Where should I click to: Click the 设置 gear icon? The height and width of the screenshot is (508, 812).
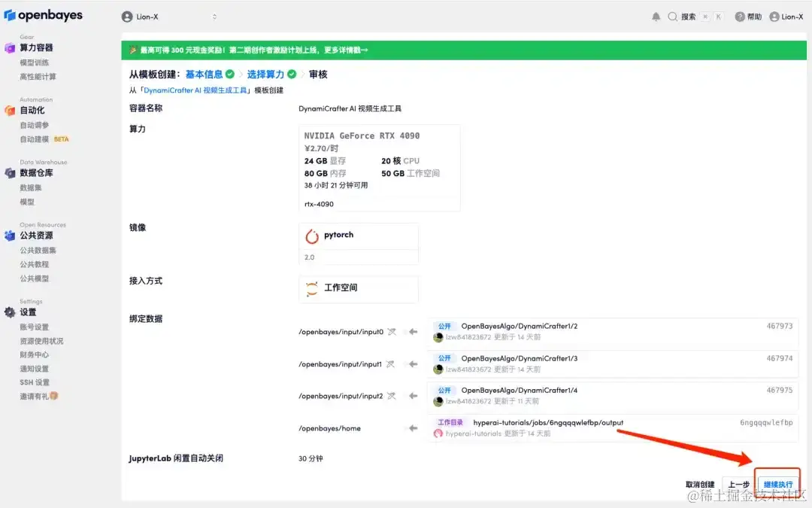tap(9, 312)
